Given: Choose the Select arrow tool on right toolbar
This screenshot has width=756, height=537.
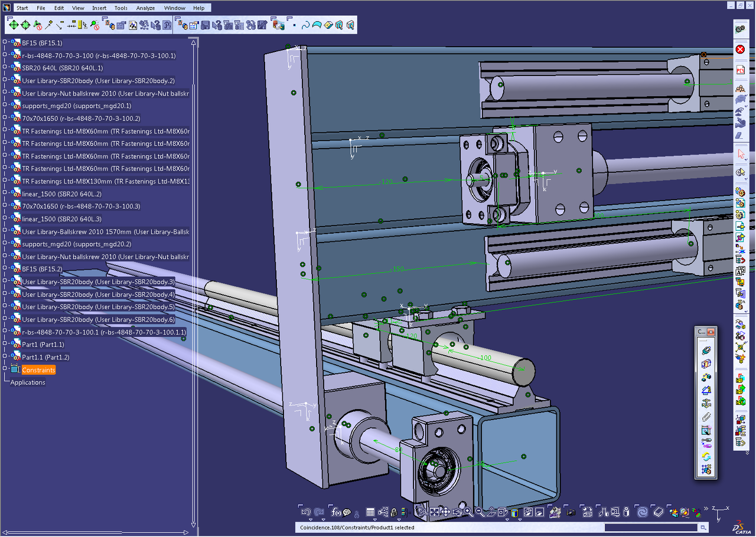Looking at the screenshot, I should pyautogui.click(x=740, y=155).
